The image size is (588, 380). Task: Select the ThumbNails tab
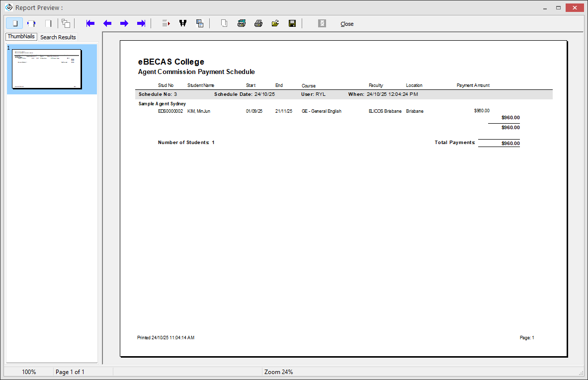21,37
